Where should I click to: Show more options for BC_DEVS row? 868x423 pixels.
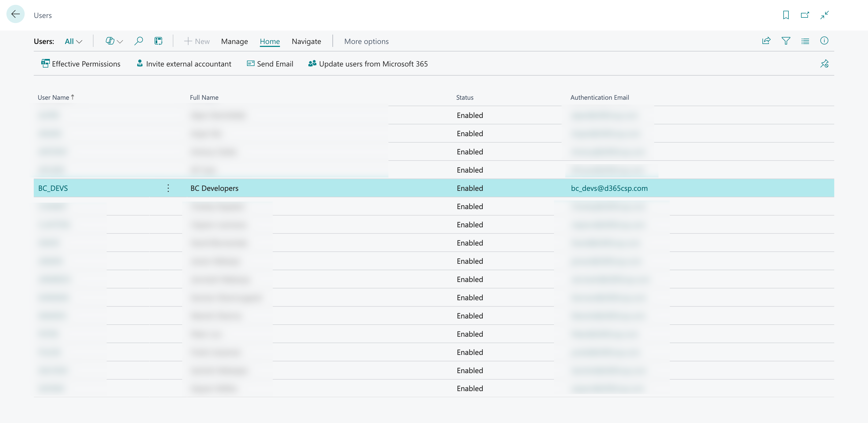point(168,188)
